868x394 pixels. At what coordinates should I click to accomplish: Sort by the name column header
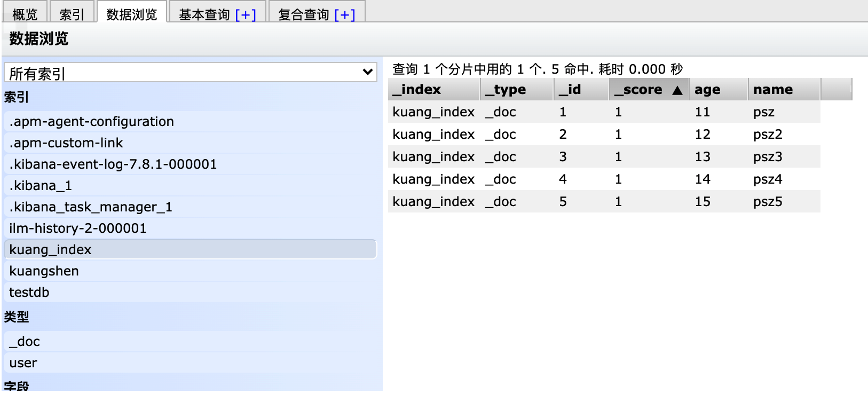click(x=784, y=90)
